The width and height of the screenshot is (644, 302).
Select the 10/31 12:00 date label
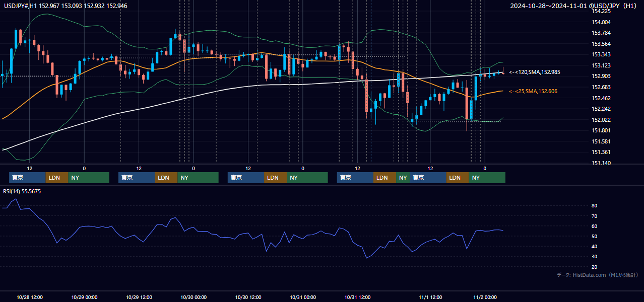(358, 297)
